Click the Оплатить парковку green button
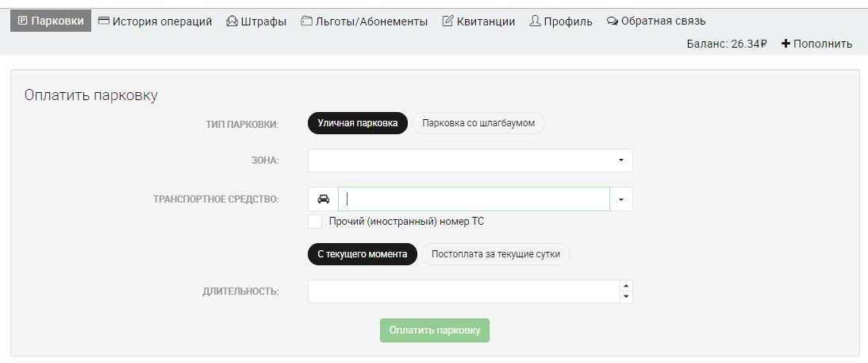 coord(435,330)
